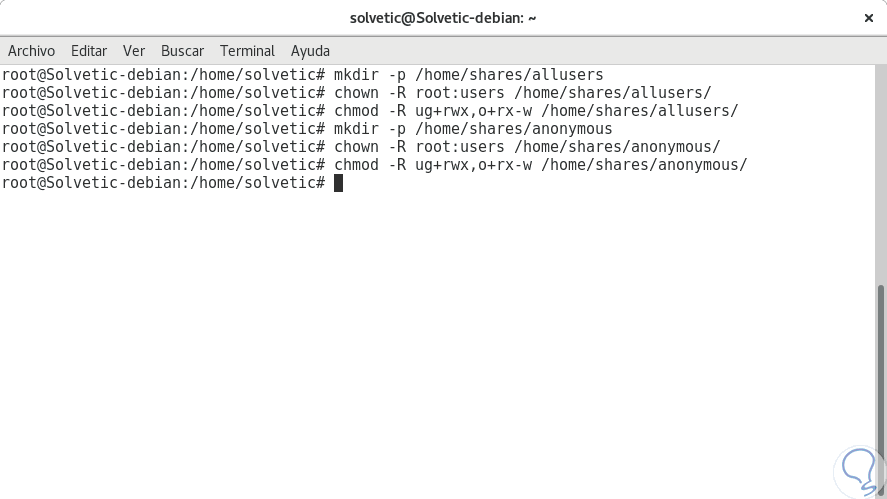Close the terminal window
Image resolution: width=887 pixels, height=499 pixels.
868,18
